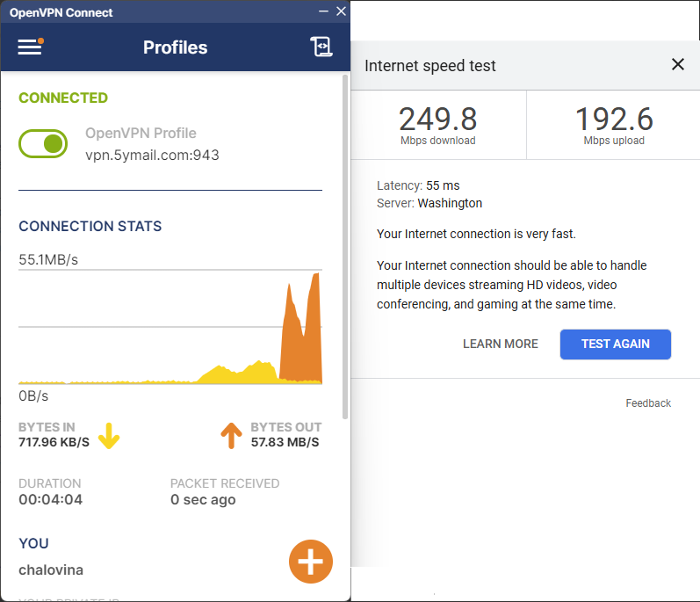Minimize the OpenVPN Connect window

324,11
